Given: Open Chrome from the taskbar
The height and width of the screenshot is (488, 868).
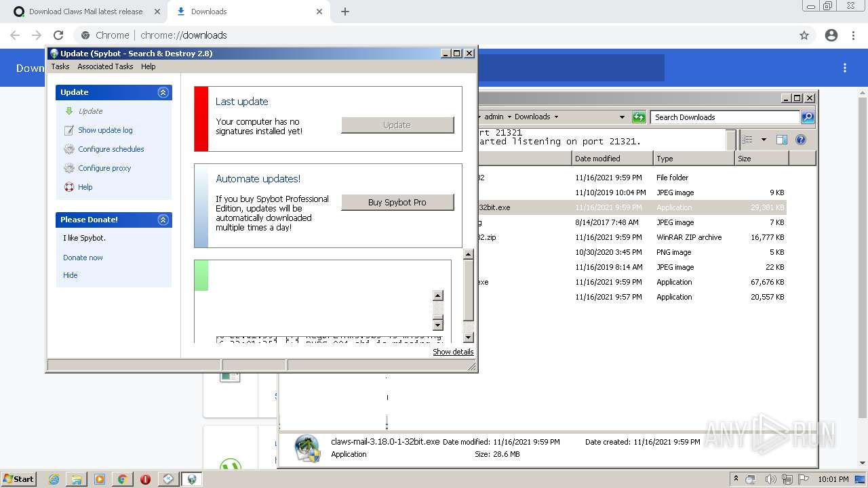Looking at the screenshot, I should click(122, 479).
